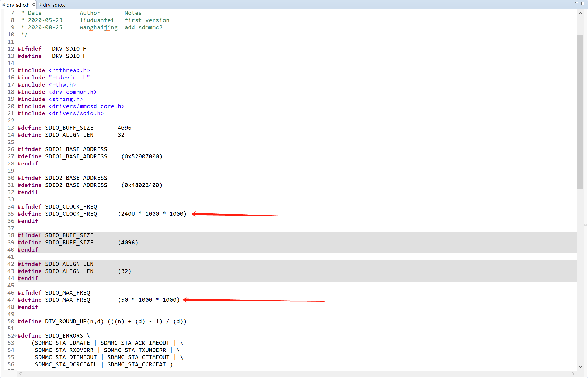This screenshot has width=588, height=378.
Task: Collapse the SDIO_ERRORS macro fold at line 52
Action: coord(15,335)
